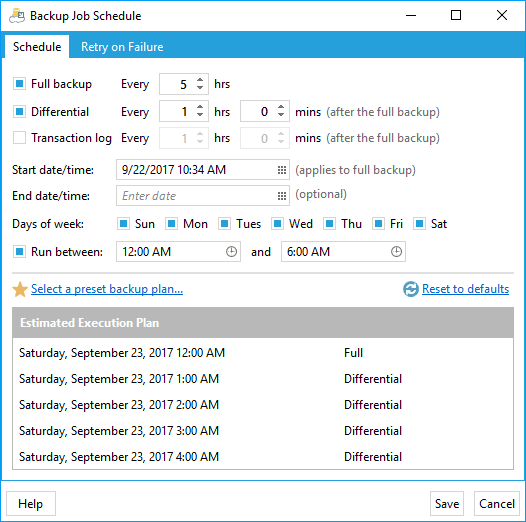Toggle the Sat day checkbox

[x=419, y=224]
